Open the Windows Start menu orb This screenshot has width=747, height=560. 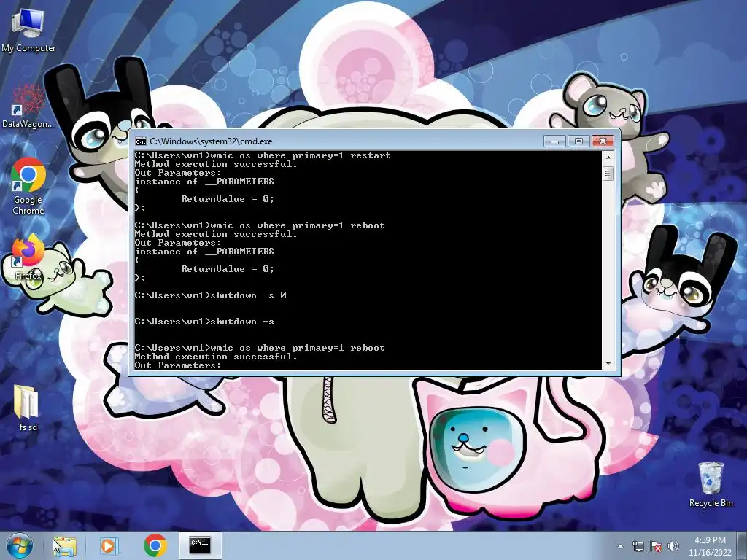click(x=20, y=545)
